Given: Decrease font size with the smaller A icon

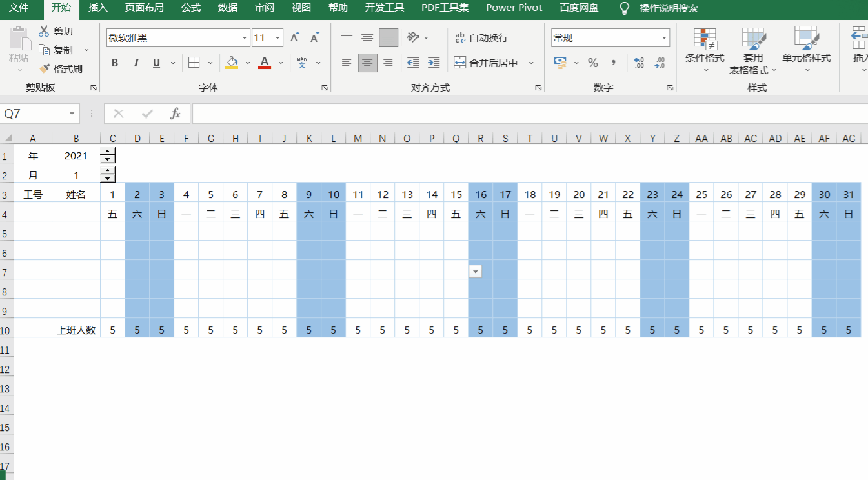Looking at the screenshot, I should point(315,37).
